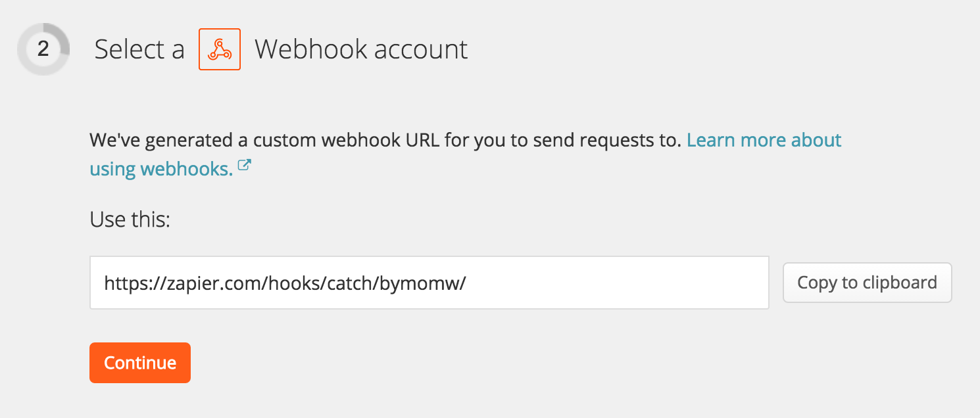980x418 pixels.
Task: Continue to the next step
Action: point(140,363)
